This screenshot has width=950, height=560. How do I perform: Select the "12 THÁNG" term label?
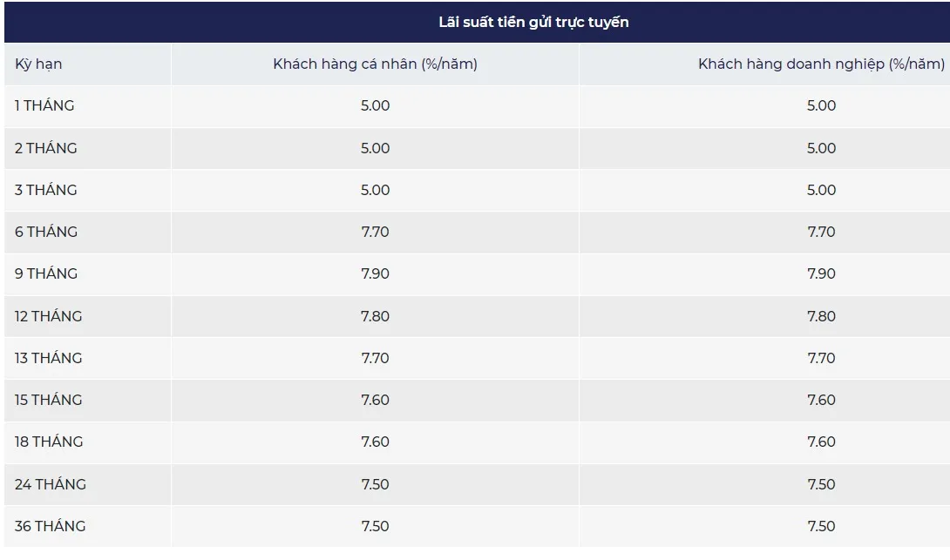(48, 316)
